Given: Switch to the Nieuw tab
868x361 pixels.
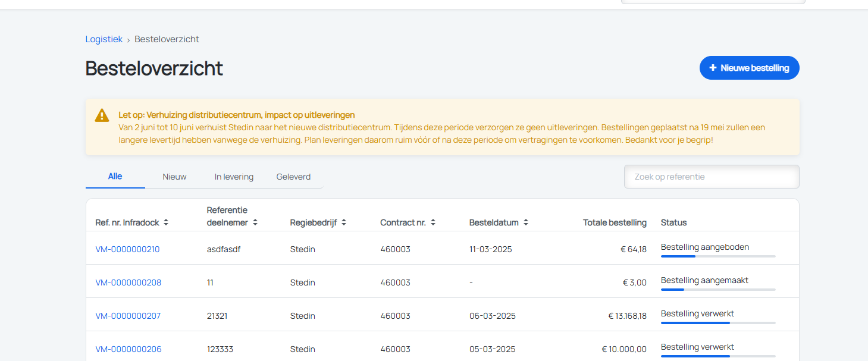Looking at the screenshot, I should (x=174, y=177).
